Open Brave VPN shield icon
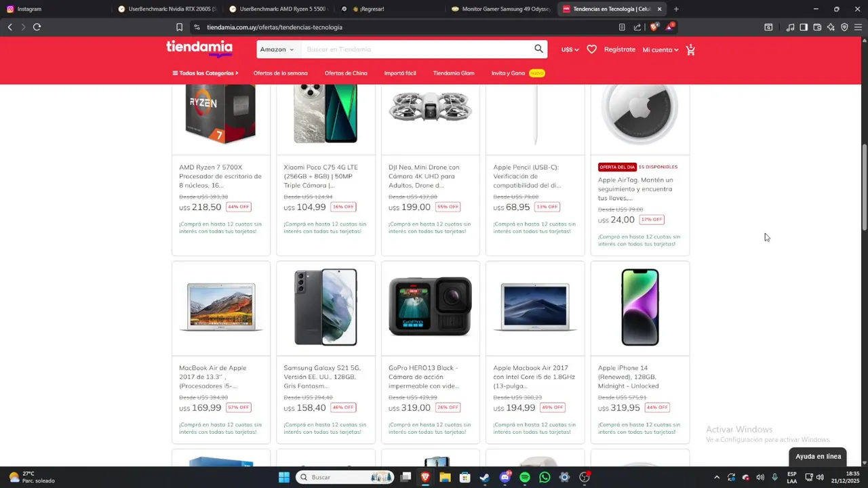Image resolution: width=868 pixels, height=488 pixels. click(x=844, y=27)
